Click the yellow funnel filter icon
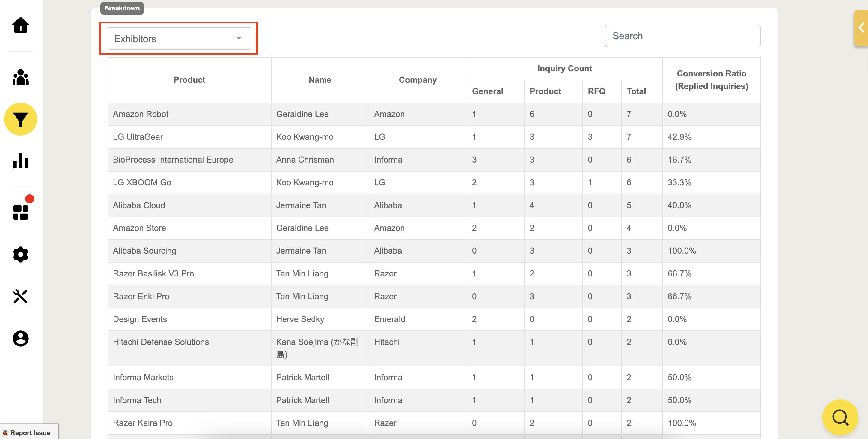This screenshot has height=439, width=868. [x=21, y=119]
